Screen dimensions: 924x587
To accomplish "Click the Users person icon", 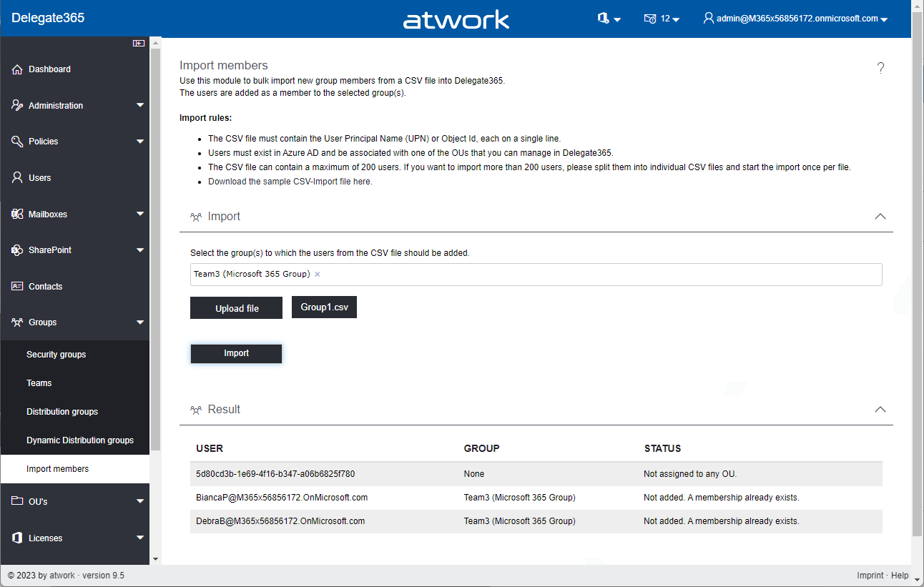I will [17, 177].
